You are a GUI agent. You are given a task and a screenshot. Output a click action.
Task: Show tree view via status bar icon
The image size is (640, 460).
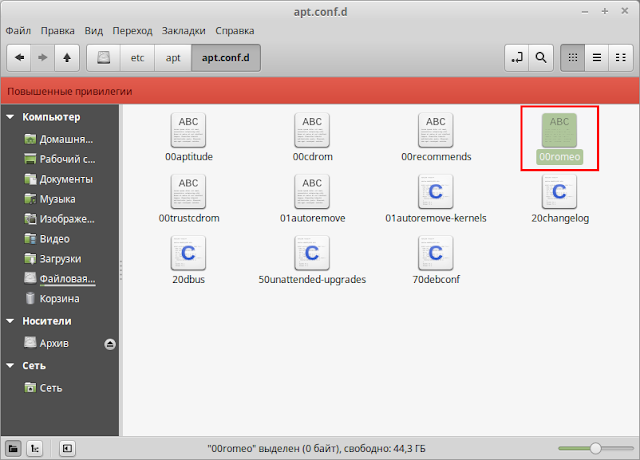point(35,449)
